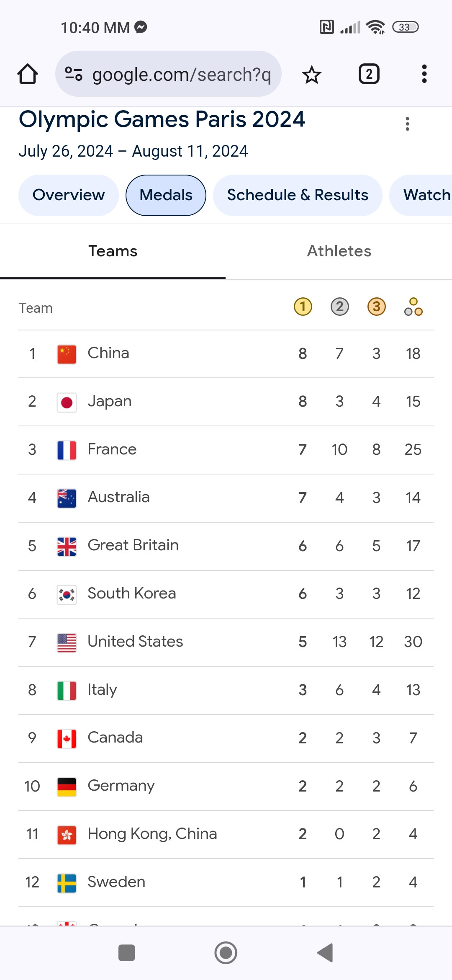Open more options beside Olympic Games title

407,124
